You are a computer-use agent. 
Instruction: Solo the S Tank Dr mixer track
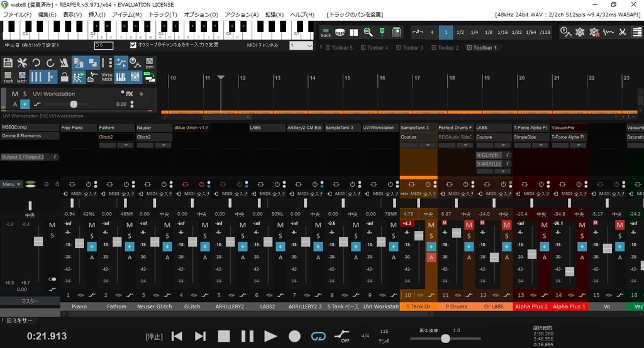[431, 236]
